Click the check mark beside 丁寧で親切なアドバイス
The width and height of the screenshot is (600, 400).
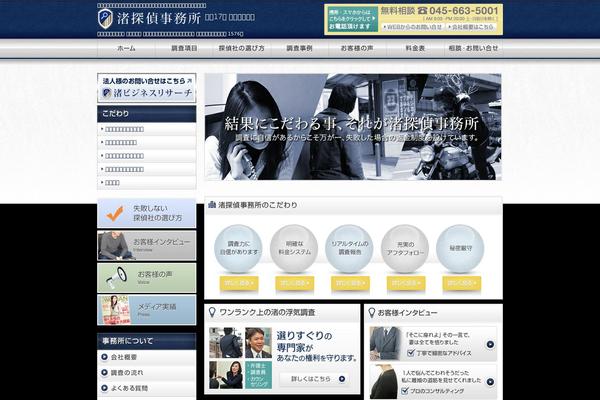(411, 353)
